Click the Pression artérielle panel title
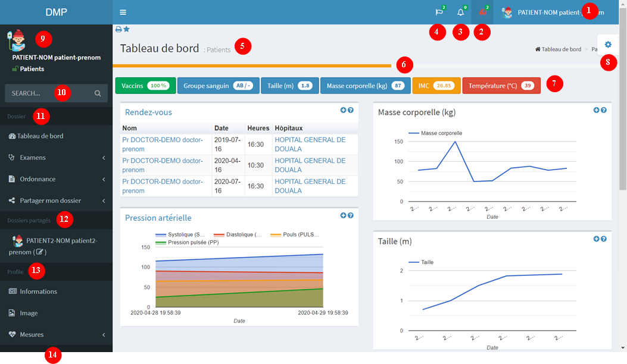Screen dimensions: 627x364 [x=158, y=218]
